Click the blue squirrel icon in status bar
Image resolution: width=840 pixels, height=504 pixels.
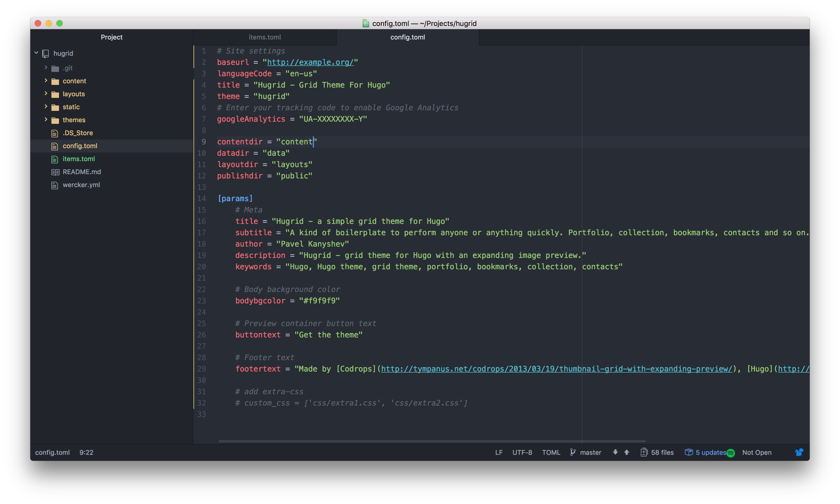tap(799, 452)
